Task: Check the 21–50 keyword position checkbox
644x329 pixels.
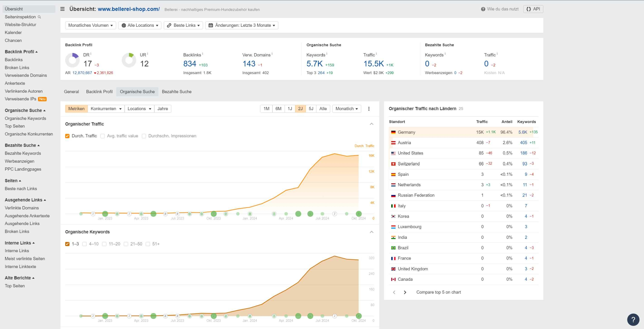Action: click(x=126, y=244)
